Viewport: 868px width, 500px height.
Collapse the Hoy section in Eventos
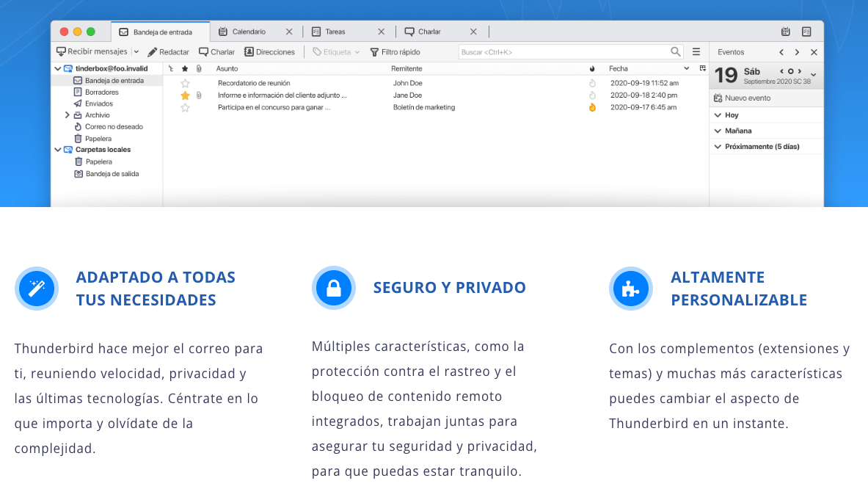click(718, 115)
